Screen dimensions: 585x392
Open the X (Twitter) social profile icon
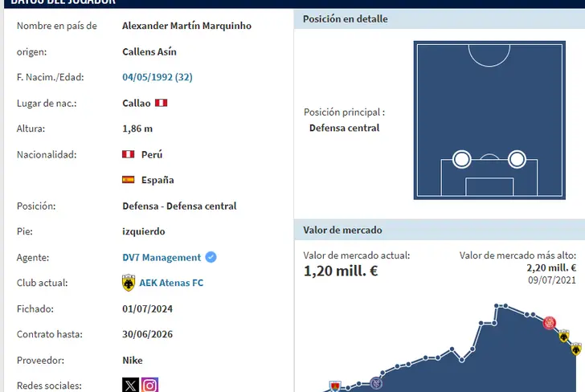pos(130,385)
